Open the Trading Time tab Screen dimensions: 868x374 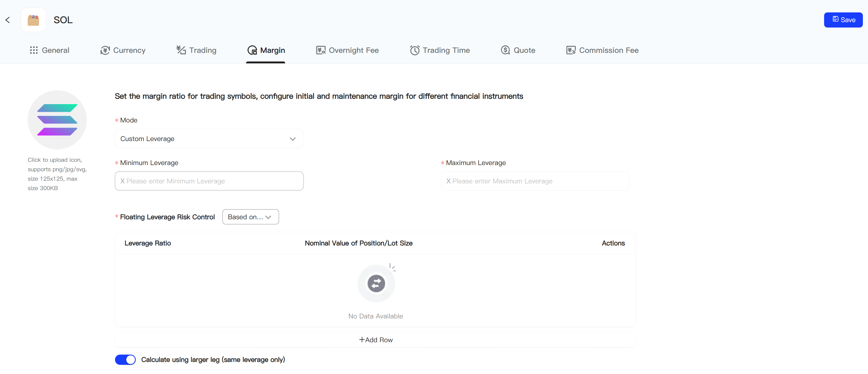coord(440,50)
